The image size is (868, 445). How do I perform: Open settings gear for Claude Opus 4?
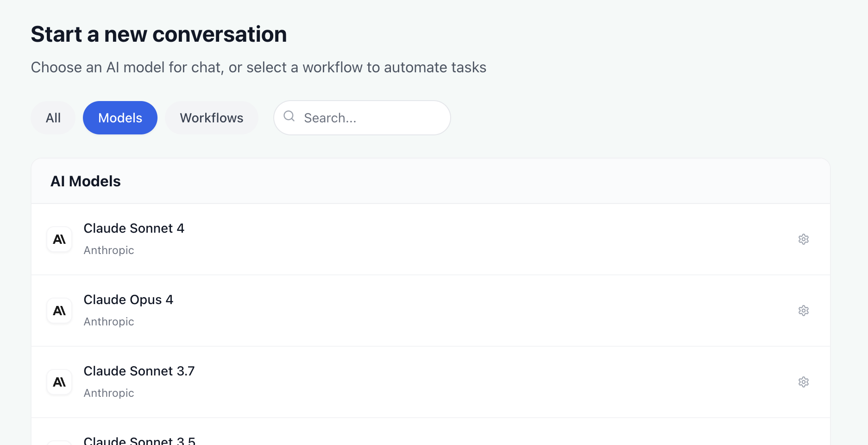click(804, 311)
